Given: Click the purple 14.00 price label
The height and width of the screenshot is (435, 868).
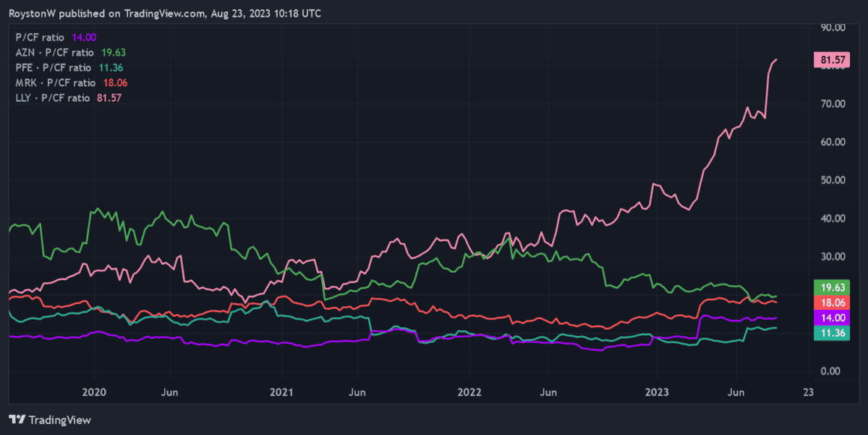Looking at the screenshot, I should coord(830,317).
